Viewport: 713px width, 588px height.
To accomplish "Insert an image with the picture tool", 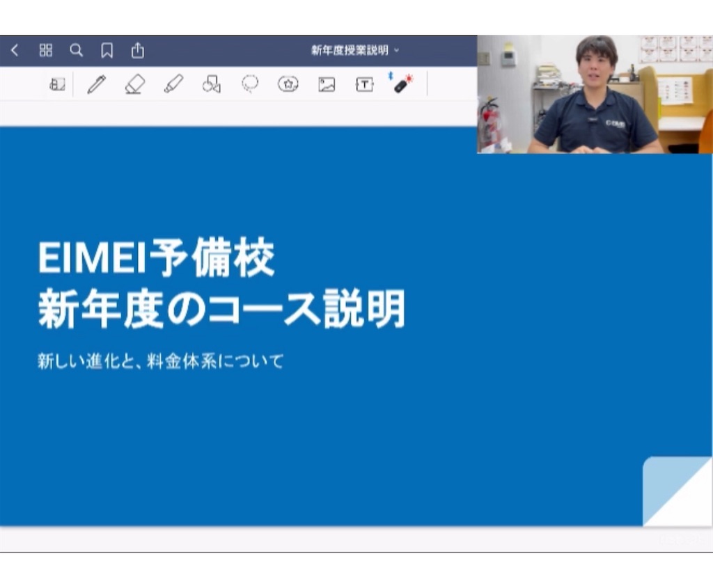I will pyautogui.click(x=327, y=84).
